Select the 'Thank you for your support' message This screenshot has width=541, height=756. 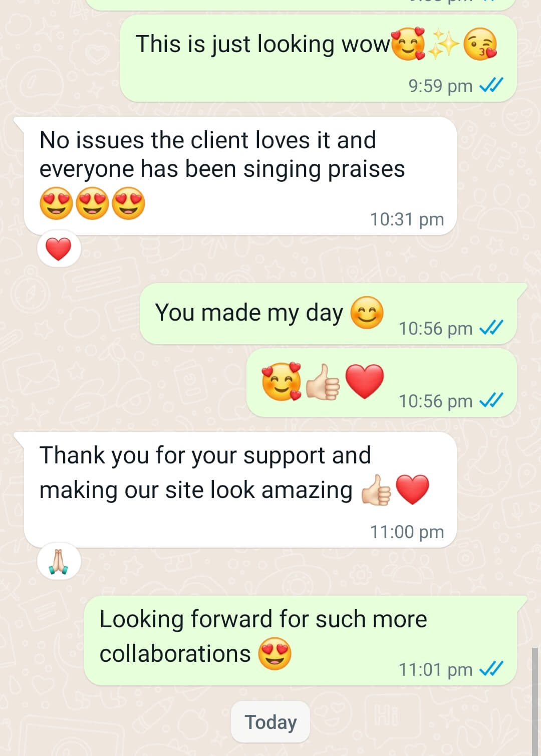(240, 489)
